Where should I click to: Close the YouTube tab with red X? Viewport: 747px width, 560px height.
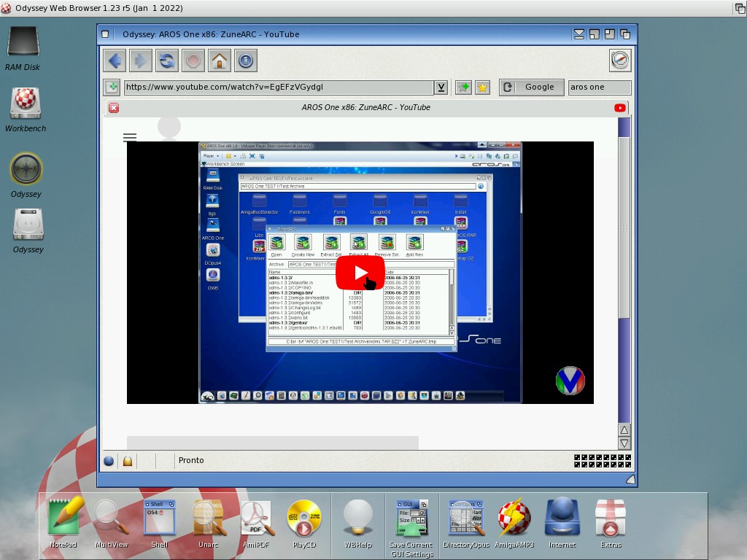click(114, 108)
